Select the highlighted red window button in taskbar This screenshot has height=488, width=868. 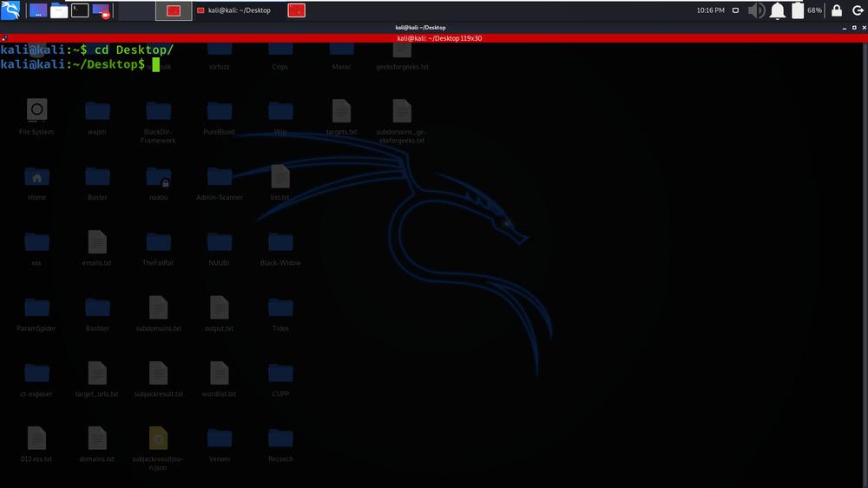(174, 10)
